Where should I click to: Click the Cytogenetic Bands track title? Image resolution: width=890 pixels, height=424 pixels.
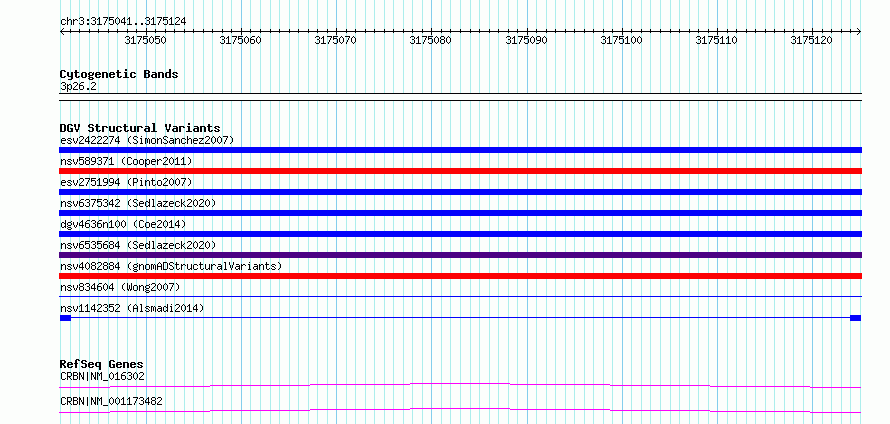(119, 74)
